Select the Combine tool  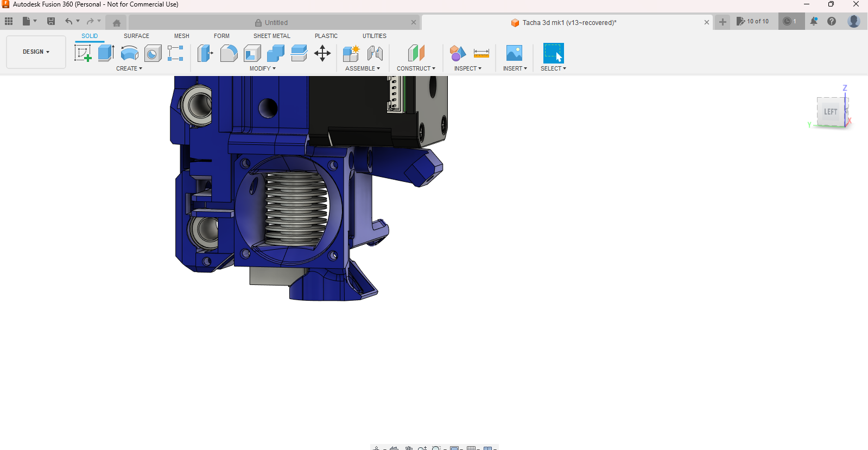tap(276, 53)
